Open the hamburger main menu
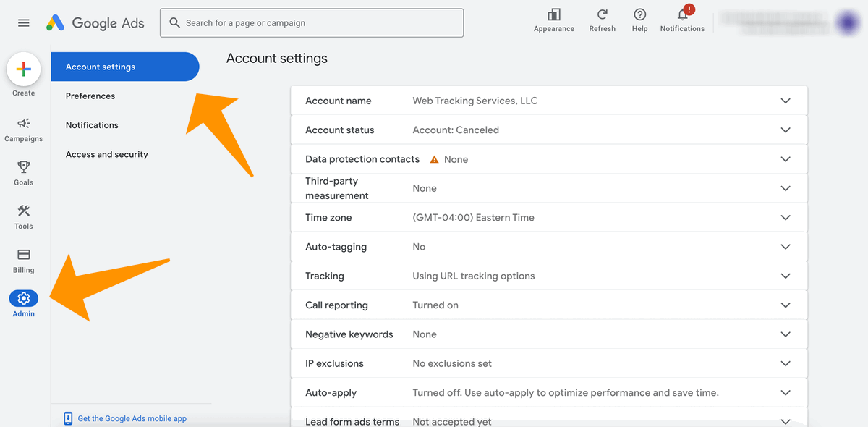868x427 pixels. [x=24, y=23]
